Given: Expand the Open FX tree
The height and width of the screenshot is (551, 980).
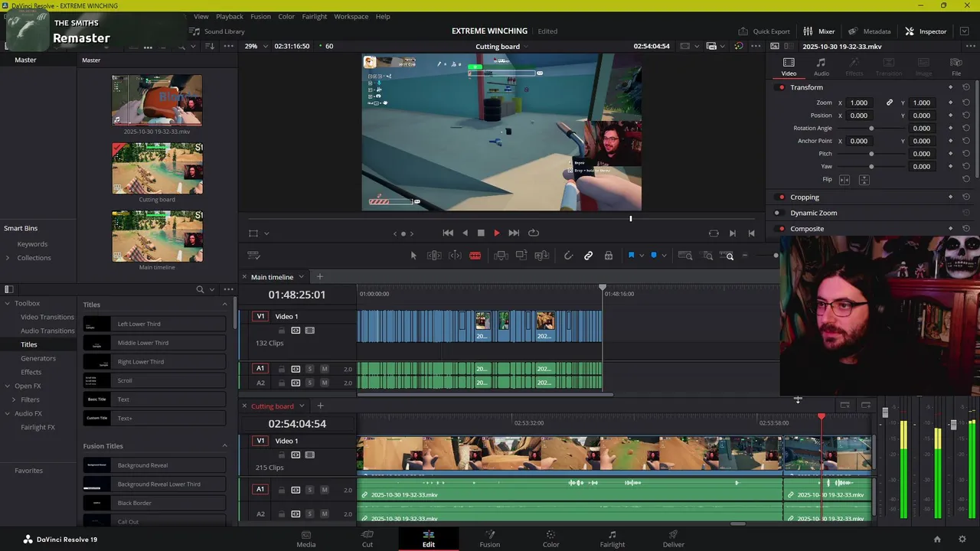Looking at the screenshot, I should click(x=8, y=386).
